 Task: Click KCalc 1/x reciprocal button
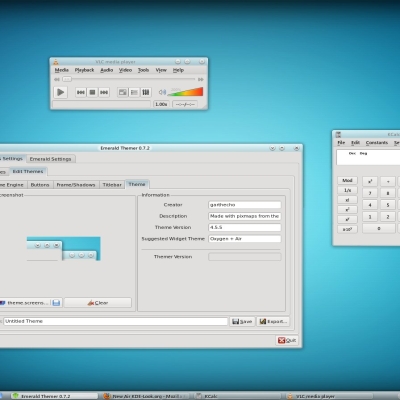(347, 190)
